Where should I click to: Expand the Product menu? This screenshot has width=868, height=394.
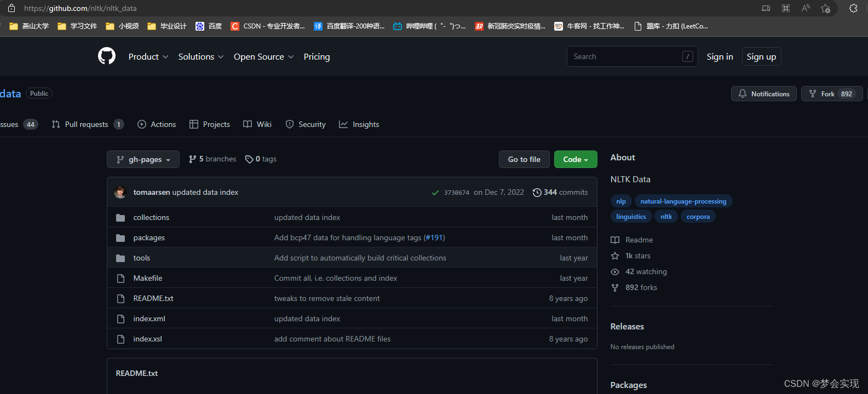(x=148, y=57)
